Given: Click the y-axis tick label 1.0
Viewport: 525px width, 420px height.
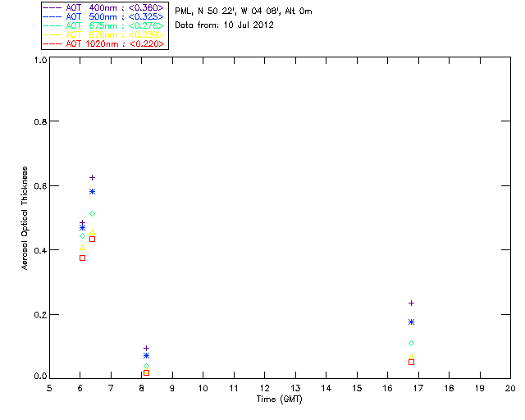Looking at the screenshot, I should click(x=40, y=60).
